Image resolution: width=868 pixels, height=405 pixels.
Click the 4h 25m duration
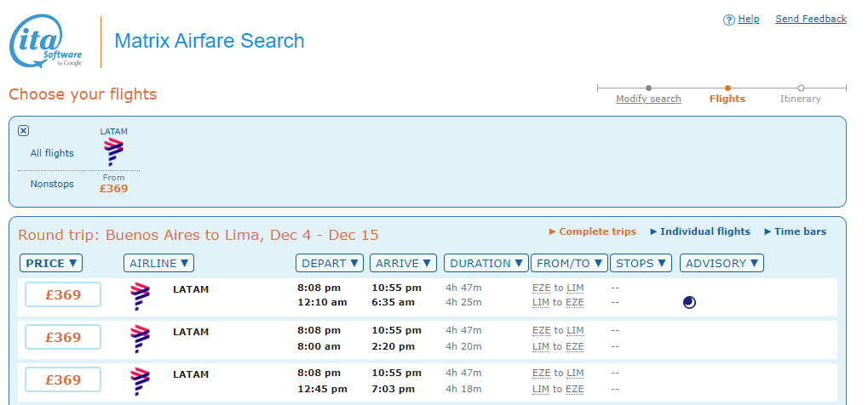[464, 303]
